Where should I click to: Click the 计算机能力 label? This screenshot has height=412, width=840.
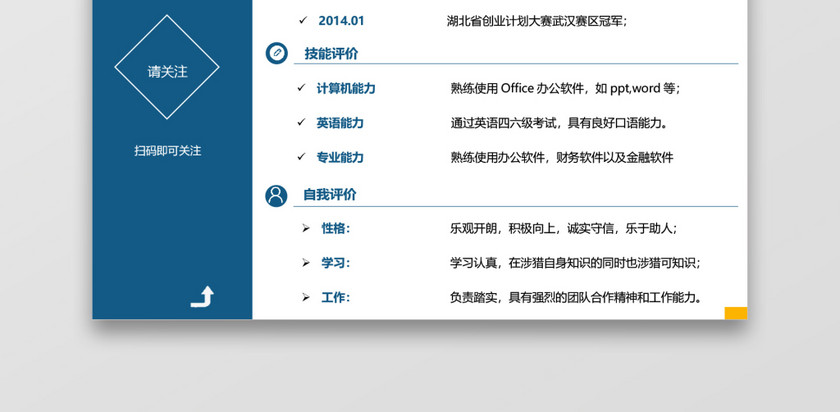(x=346, y=88)
